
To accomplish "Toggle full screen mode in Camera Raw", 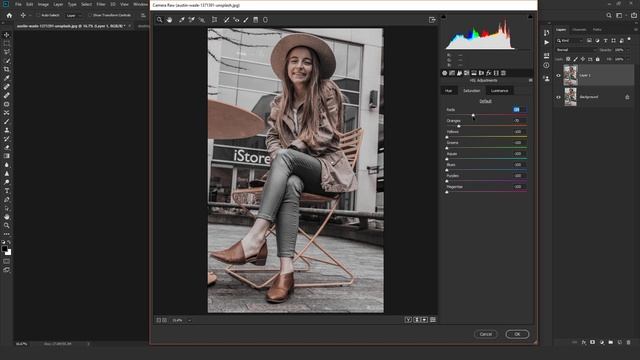I will [432, 20].
